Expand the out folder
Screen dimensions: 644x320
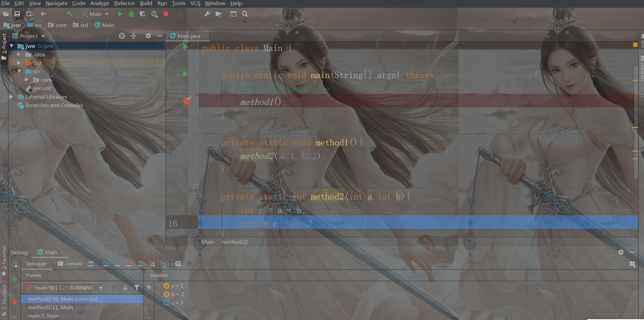[x=19, y=63]
